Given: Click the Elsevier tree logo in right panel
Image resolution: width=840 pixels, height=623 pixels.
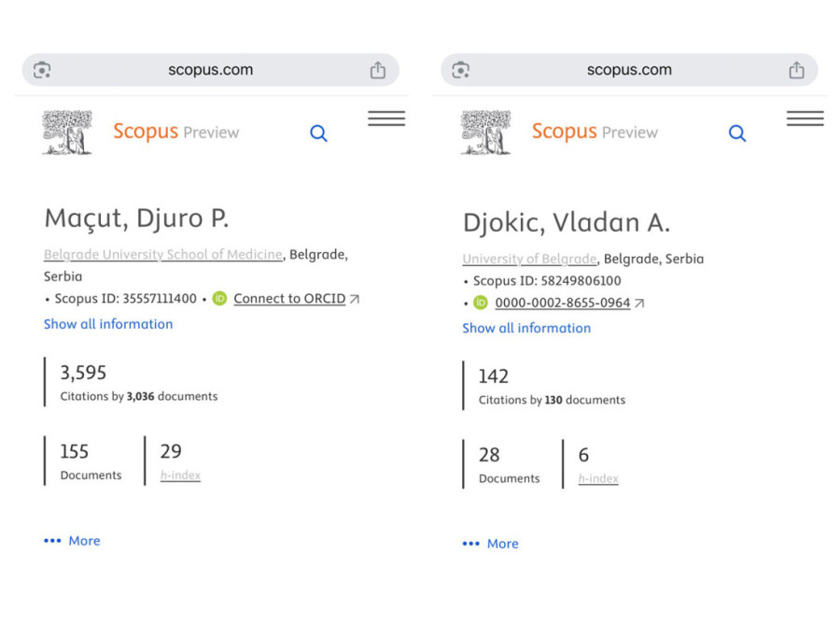Looking at the screenshot, I should pos(486,133).
